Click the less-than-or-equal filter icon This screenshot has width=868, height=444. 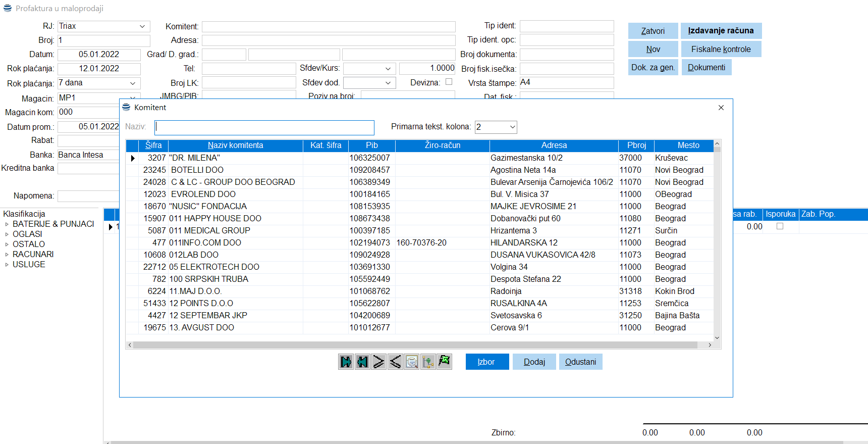(395, 362)
